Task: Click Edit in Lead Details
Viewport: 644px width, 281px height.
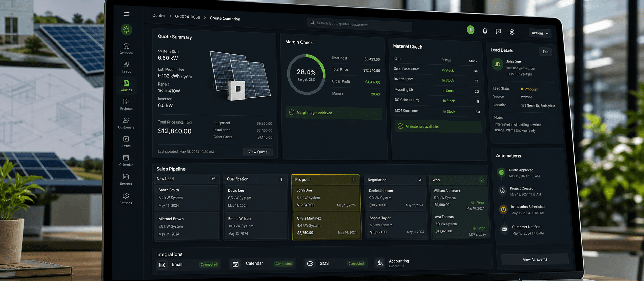Action: [x=545, y=52]
